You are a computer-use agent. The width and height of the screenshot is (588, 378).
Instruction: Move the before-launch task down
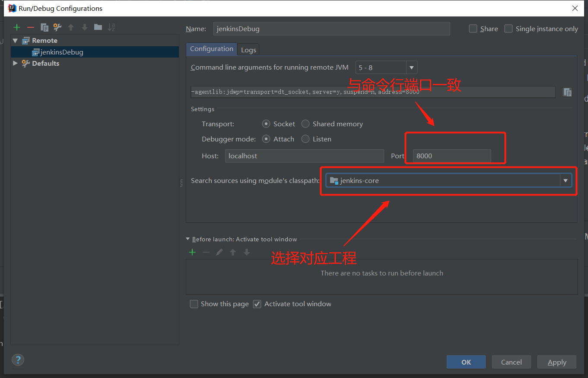(247, 252)
